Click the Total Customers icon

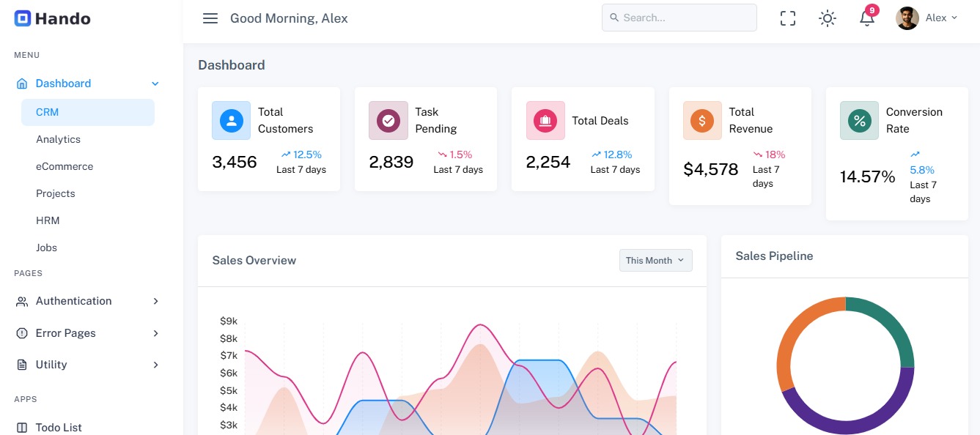click(x=231, y=120)
